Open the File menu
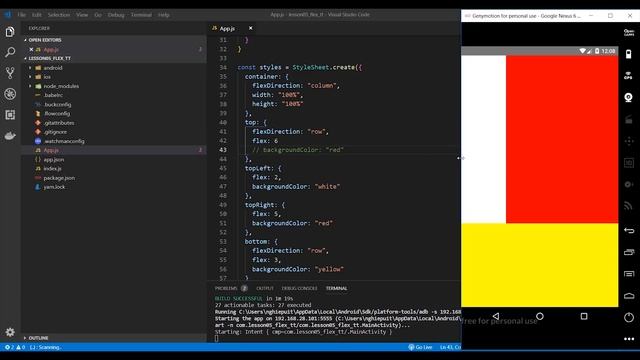The image size is (640, 360). (x=22, y=15)
